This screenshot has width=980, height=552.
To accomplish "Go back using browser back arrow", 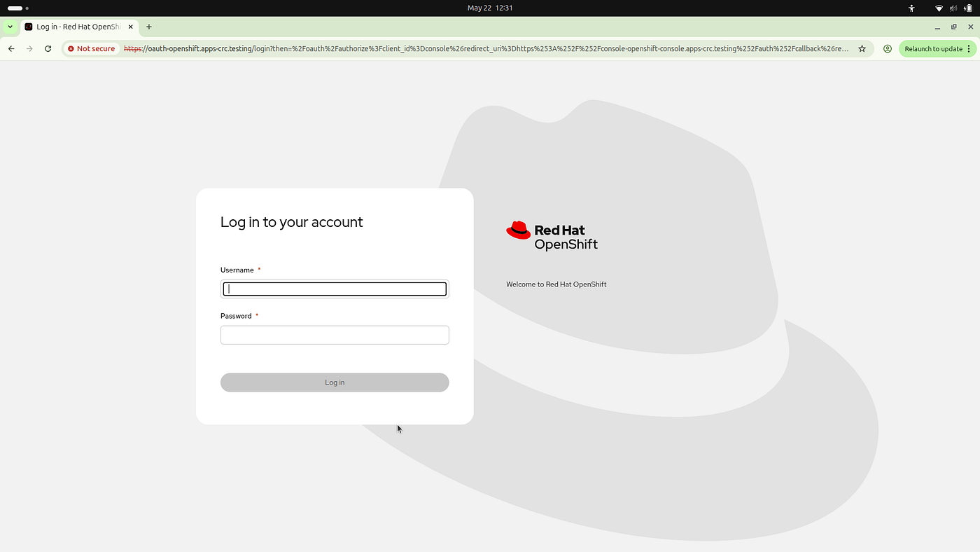I will 11,49.
